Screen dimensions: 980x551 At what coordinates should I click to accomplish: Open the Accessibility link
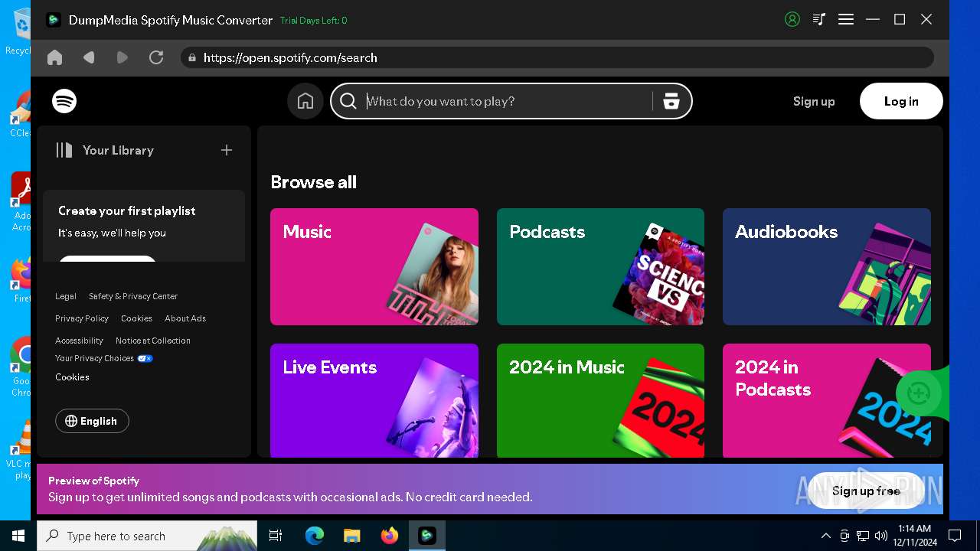pyautogui.click(x=79, y=341)
